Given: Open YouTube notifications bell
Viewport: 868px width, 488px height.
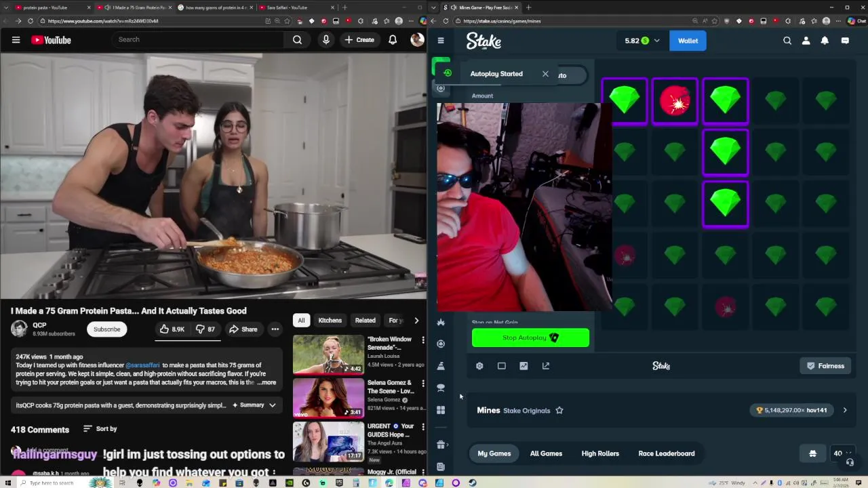Looking at the screenshot, I should click(x=393, y=40).
